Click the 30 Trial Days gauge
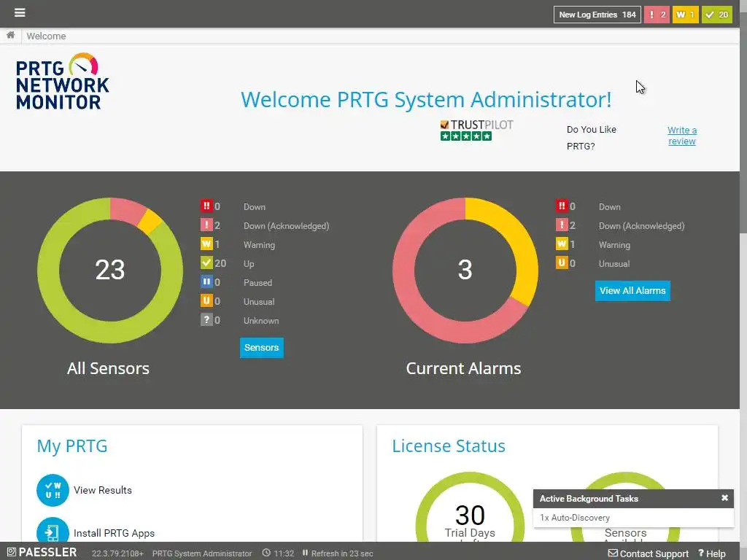The height and width of the screenshot is (560, 747). point(470,507)
